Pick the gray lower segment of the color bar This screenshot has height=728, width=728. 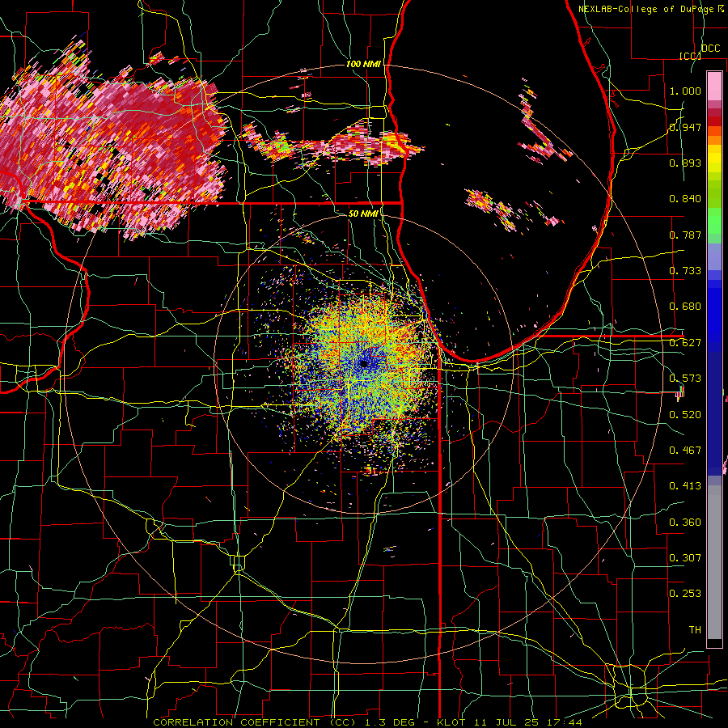click(x=714, y=564)
